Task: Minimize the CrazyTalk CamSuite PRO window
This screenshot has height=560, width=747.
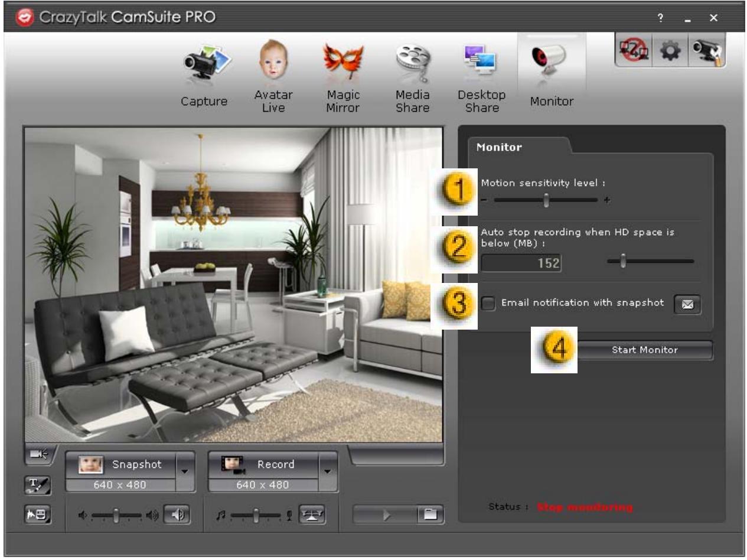Action: pyautogui.click(x=687, y=19)
